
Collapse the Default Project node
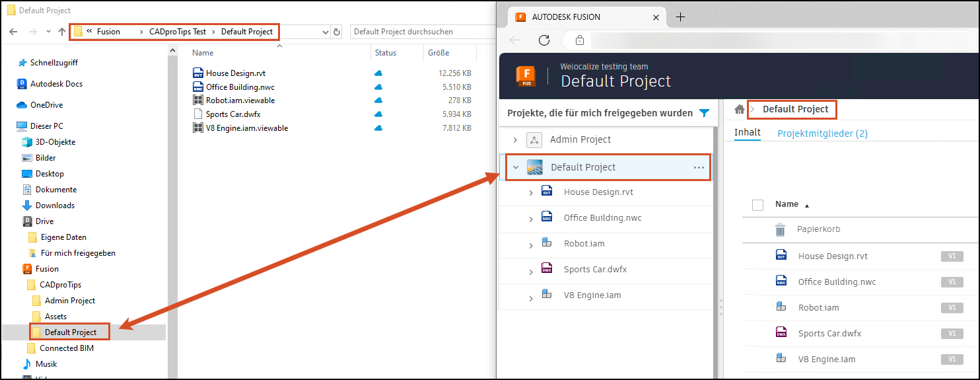point(516,168)
